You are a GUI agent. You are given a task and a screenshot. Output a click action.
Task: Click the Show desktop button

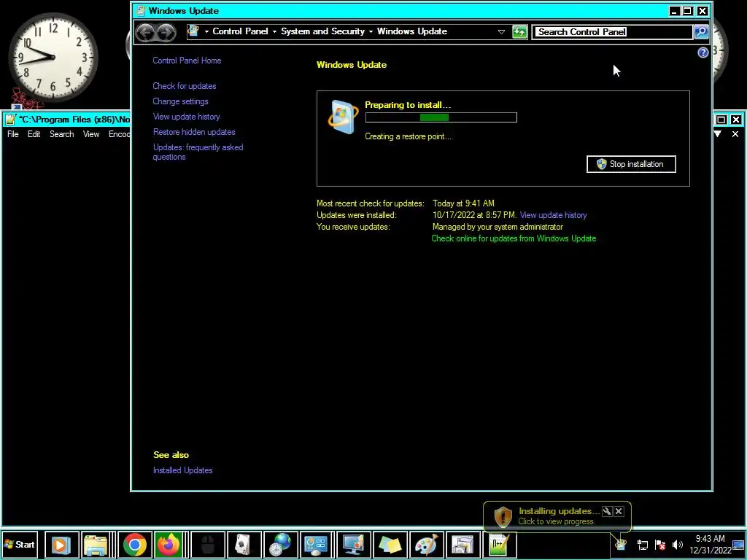click(x=739, y=544)
